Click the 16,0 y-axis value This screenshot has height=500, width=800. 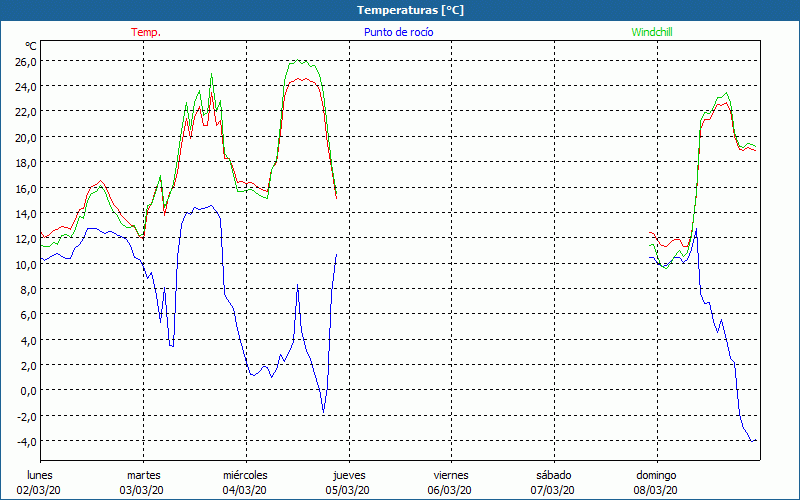[26, 189]
